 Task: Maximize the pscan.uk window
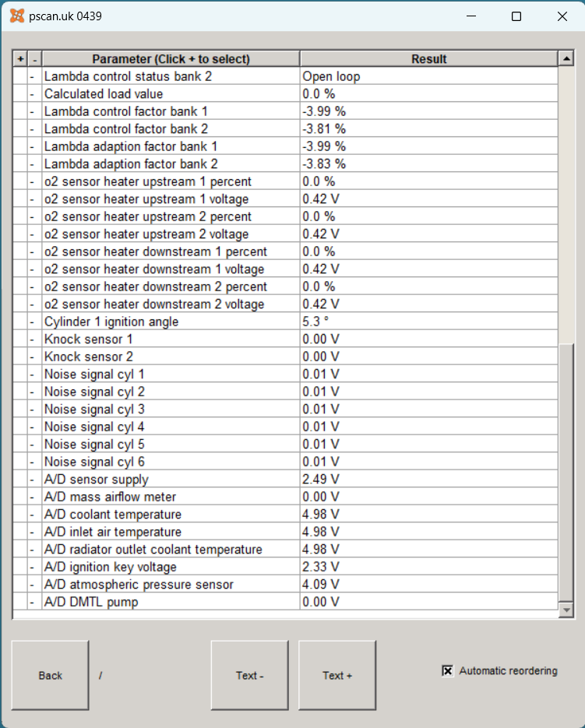click(516, 16)
